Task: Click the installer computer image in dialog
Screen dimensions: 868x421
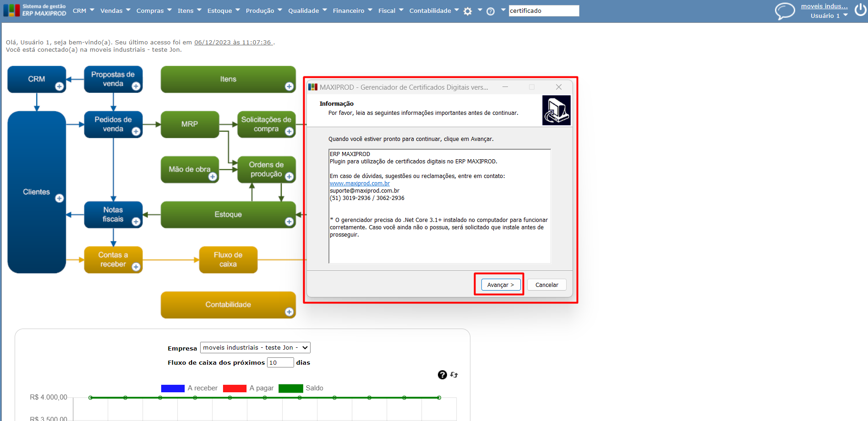Action: [557, 110]
